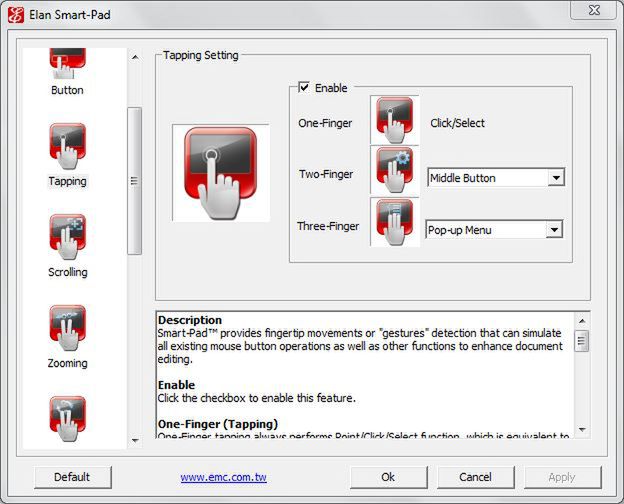Click the Three-Finger tap gesture icon
Image resolution: width=624 pixels, height=504 pixels.
[394, 222]
